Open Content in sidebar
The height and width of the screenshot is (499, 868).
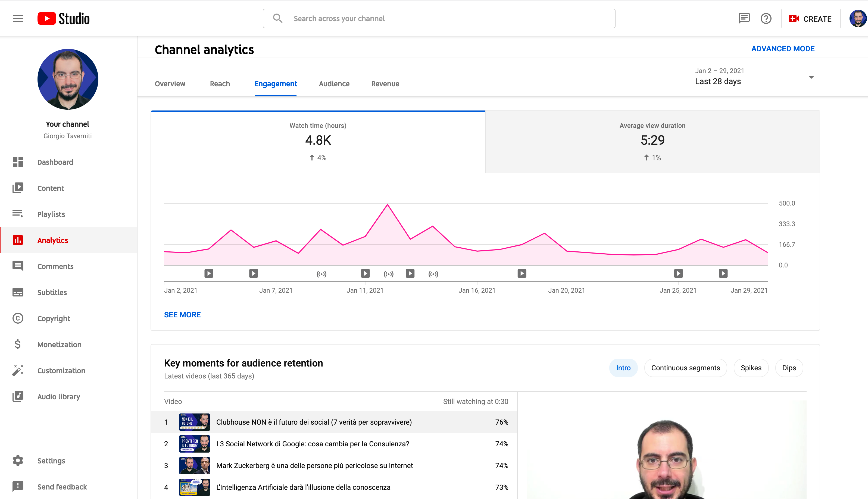pos(68,188)
